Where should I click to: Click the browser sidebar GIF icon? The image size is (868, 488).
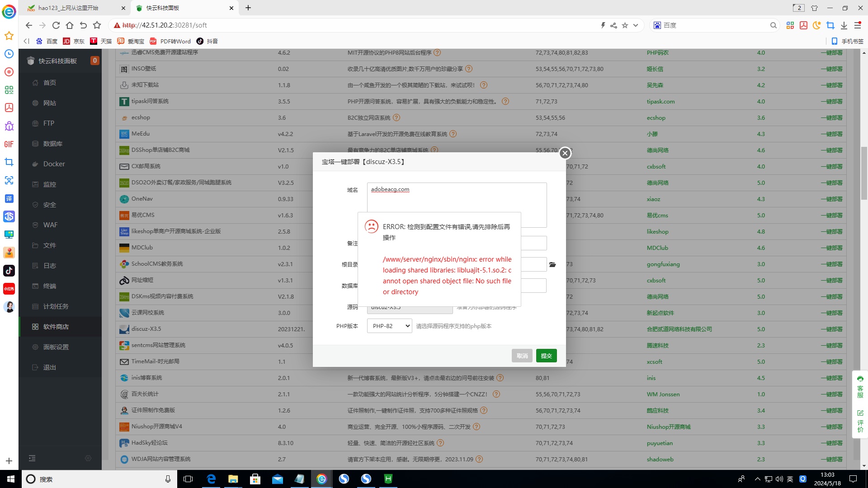(9, 144)
